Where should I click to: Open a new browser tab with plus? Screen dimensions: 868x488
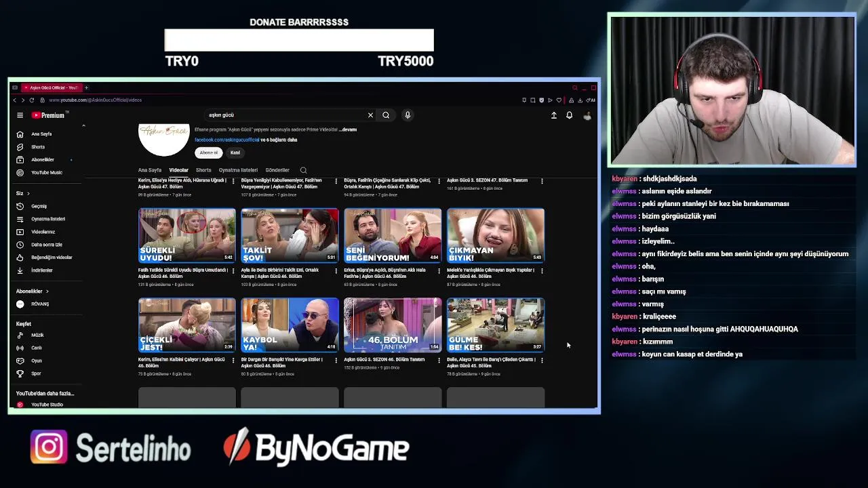coord(86,87)
